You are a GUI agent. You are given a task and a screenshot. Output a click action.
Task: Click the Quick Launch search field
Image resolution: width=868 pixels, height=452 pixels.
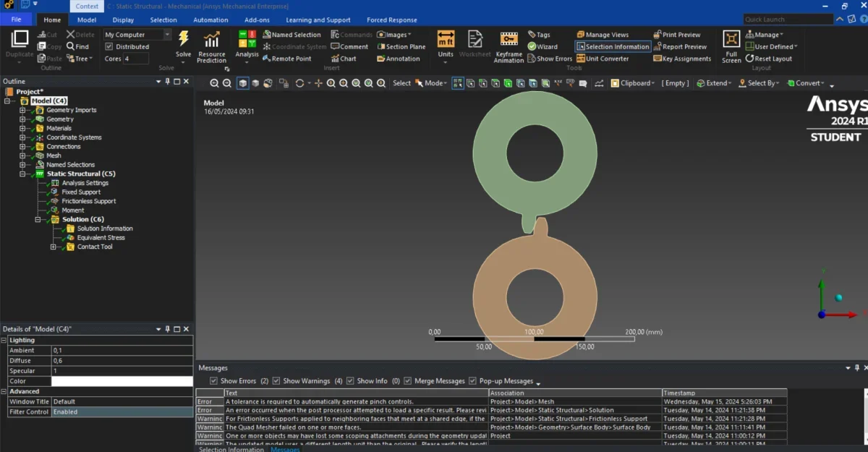click(788, 20)
